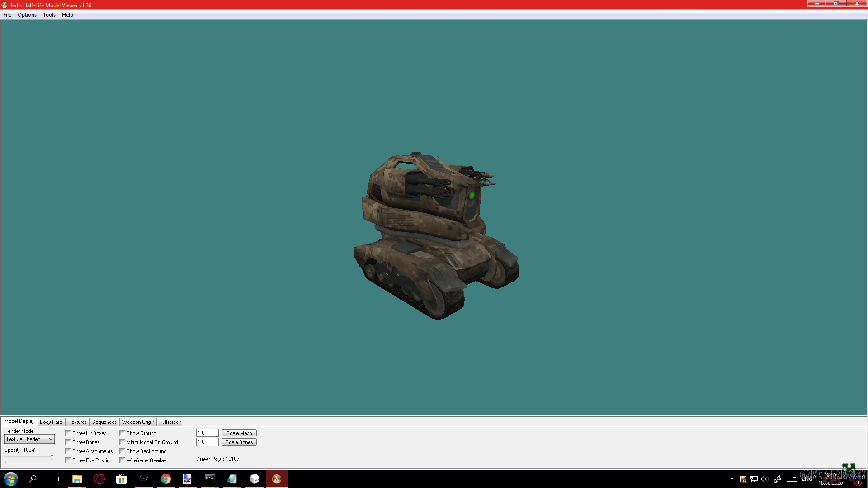Click the Opacity: 100% label

pos(19,450)
